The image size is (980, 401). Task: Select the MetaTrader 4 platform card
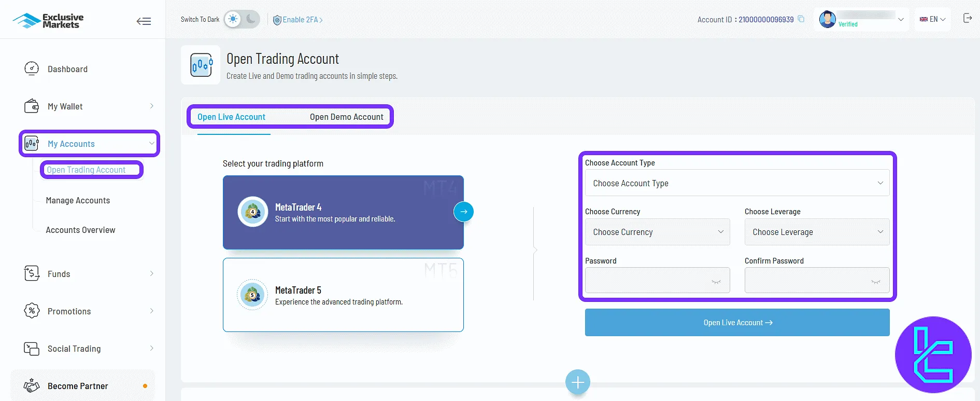(343, 212)
